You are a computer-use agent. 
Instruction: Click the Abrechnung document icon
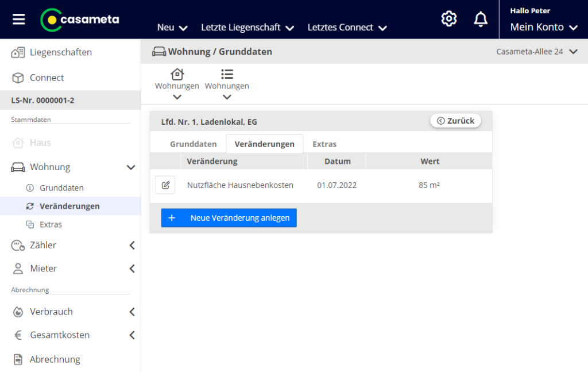tap(18, 359)
